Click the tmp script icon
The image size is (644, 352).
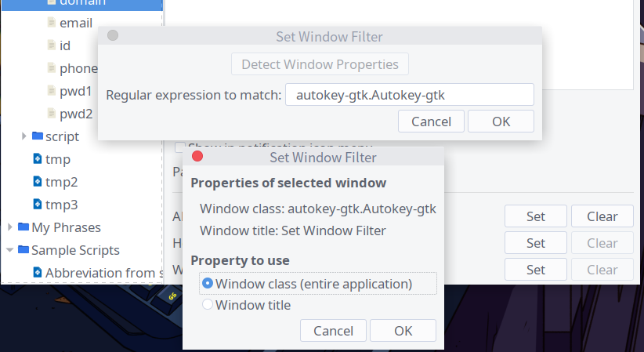click(38, 159)
